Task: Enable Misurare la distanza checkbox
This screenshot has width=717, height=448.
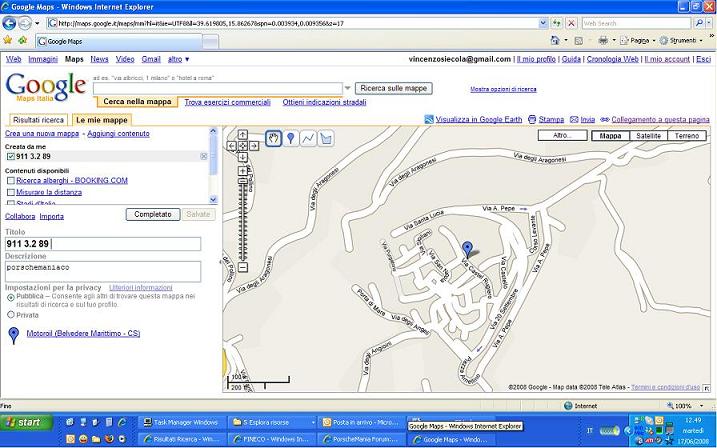Action: pos(11,192)
